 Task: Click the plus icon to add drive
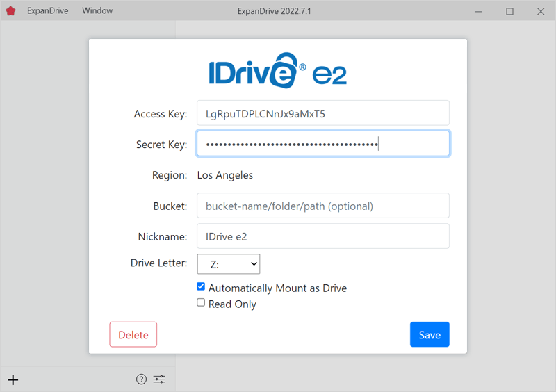(13, 379)
